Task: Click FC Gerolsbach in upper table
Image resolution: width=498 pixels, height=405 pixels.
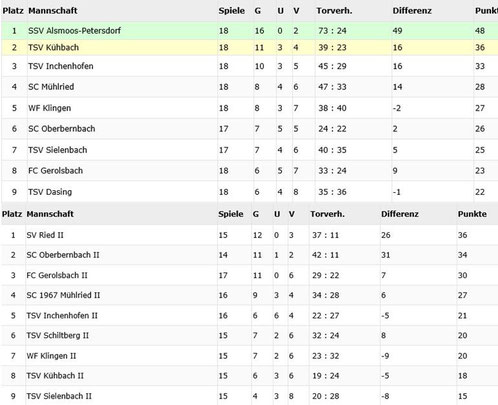Action: tap(55, 171)
